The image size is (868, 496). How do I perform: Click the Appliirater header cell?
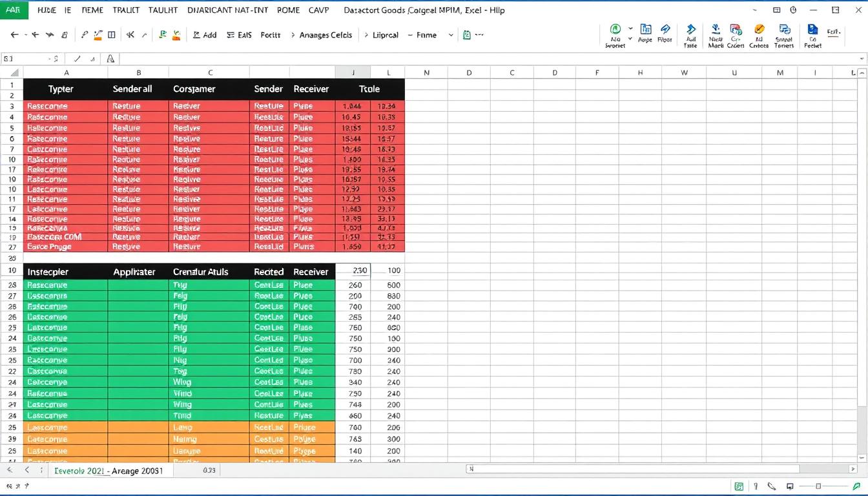pos(138,272)
